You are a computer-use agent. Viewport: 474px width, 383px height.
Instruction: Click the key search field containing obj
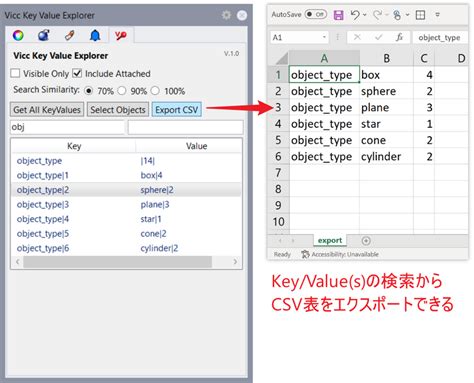[68, 127]
